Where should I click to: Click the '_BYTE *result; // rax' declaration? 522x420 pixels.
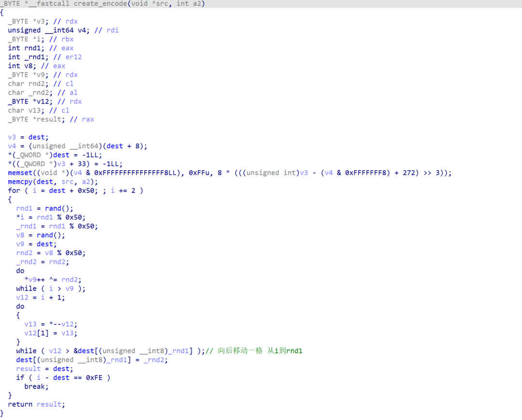(x=51, y=119)
